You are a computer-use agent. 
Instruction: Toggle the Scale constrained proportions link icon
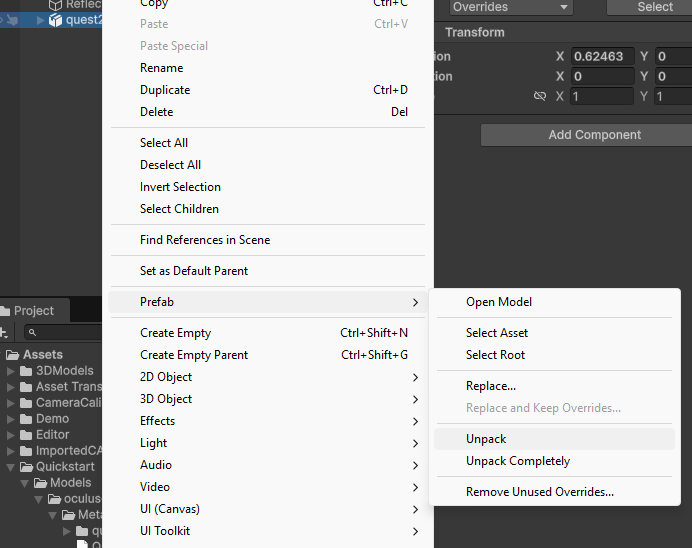(540, 96)
